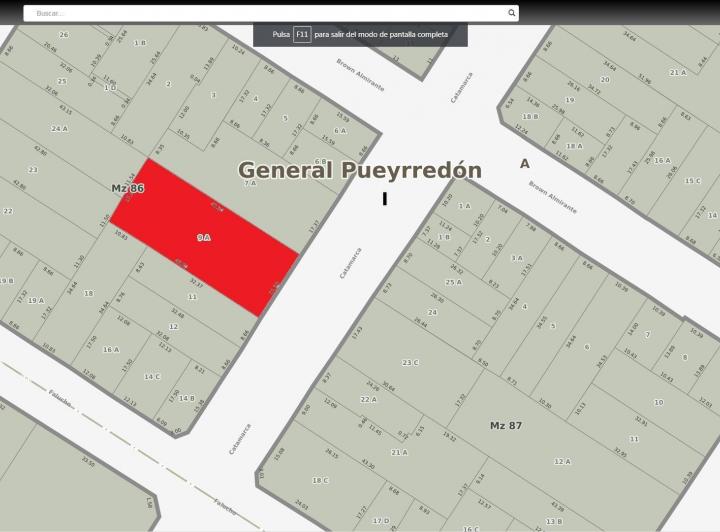Select parcel 18 B in the upper-right block
720x532 pixels.
pos(530,117)
